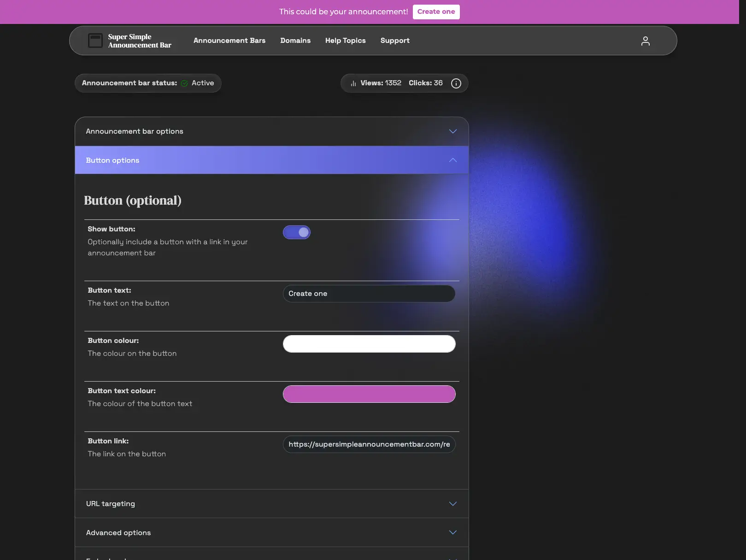The image size is (746, 560).
Task: Open the Announcement Bars menu
Action: tap(229, 41)
